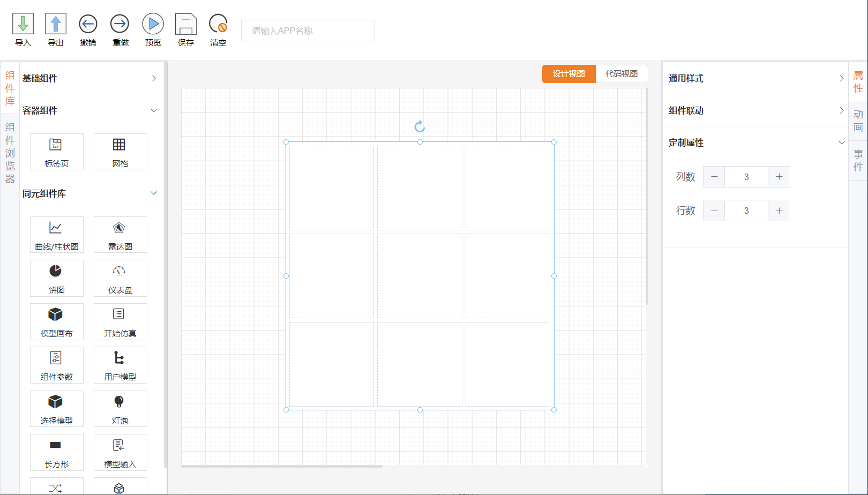Click the bottom-right cell of the grid
Screen dimensions: 868x495
[508, 364]
